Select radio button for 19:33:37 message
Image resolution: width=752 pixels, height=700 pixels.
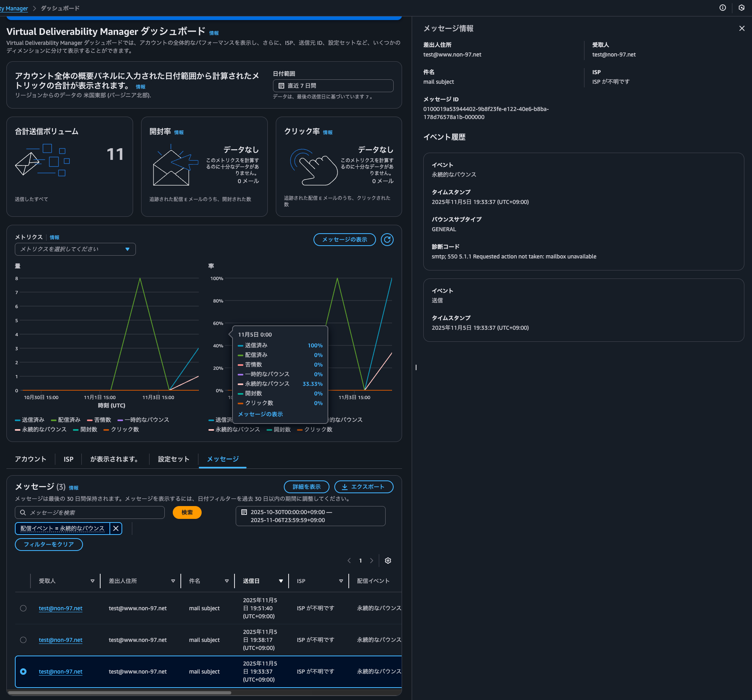[23, 672]
